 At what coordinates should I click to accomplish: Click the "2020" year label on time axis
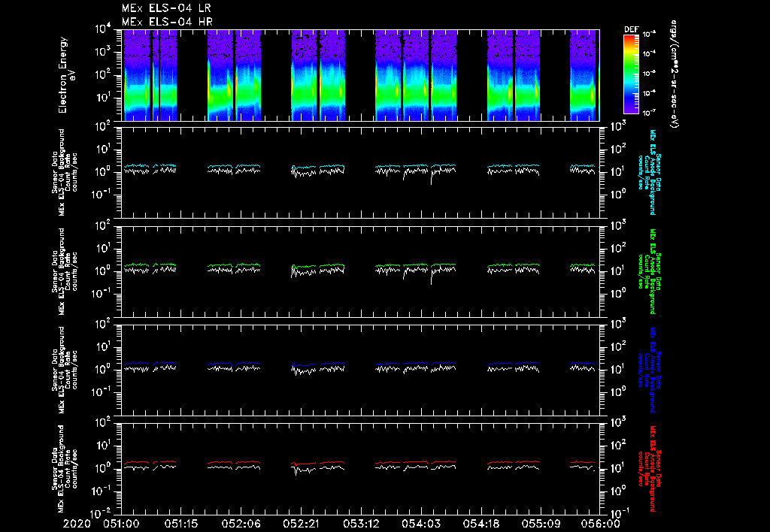pyautogui.click(x=77, y=524)
